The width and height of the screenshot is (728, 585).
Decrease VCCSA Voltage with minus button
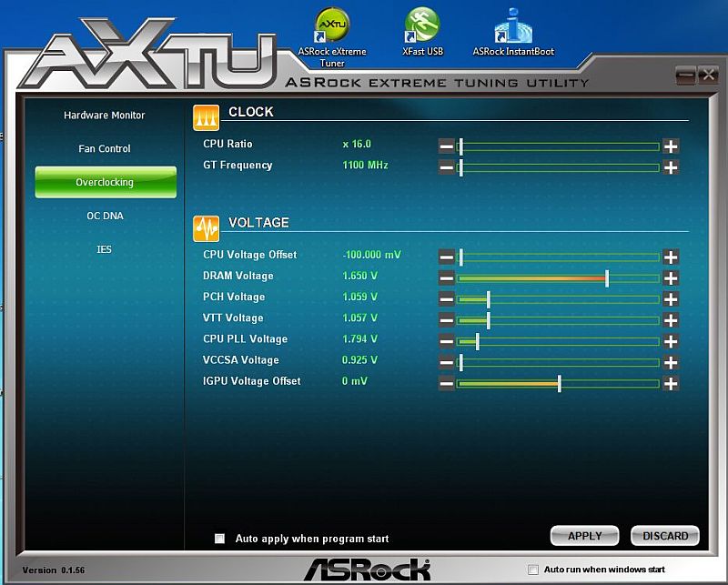click(446, 362)
